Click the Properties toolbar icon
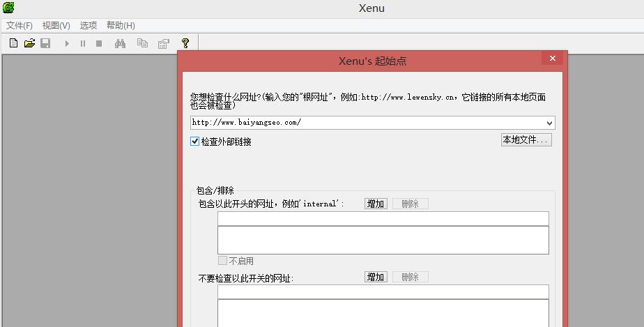Screen dimensions: 644x327 pyautogui.click(x=164, y=43)
